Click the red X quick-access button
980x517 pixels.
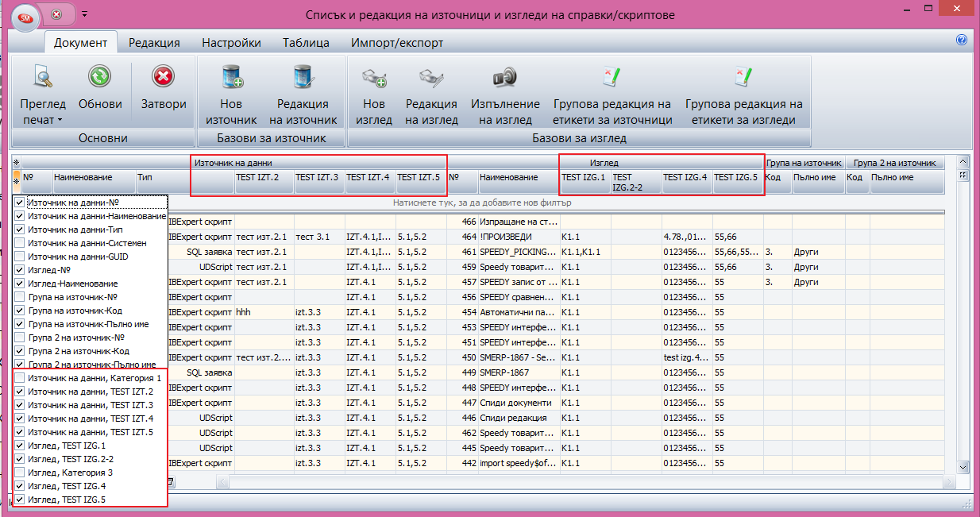click(x=56, y=14)
